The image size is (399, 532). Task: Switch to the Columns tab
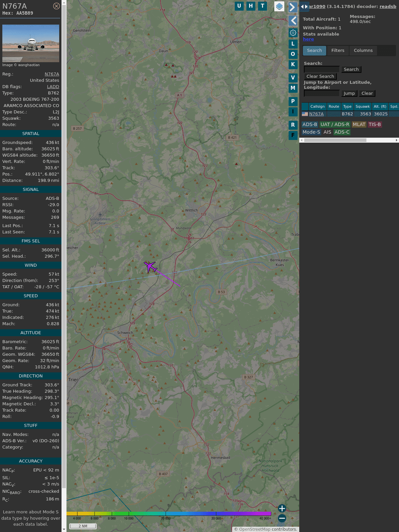pyautogui.click(x=363, y=51)
